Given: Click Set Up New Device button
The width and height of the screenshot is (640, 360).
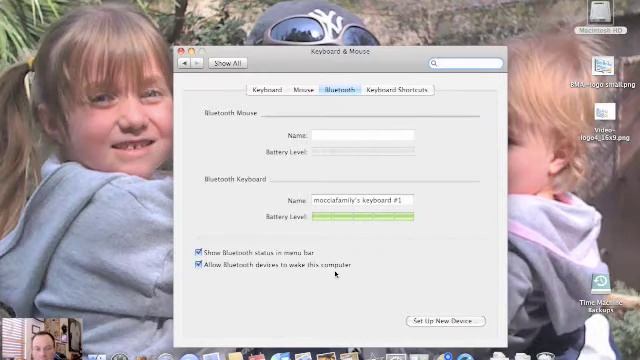Looking at the screenshot, I should click(446, 321).
